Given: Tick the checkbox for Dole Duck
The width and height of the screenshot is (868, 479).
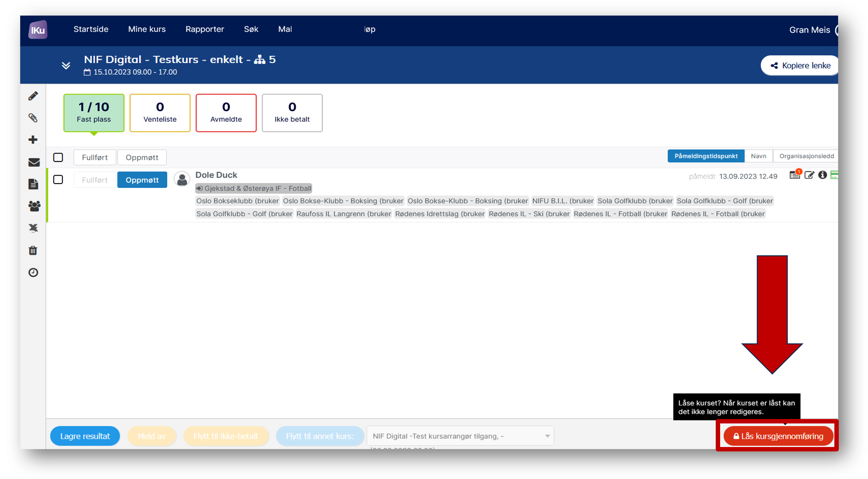Looking at the screenshot, I should coord(58,179).
